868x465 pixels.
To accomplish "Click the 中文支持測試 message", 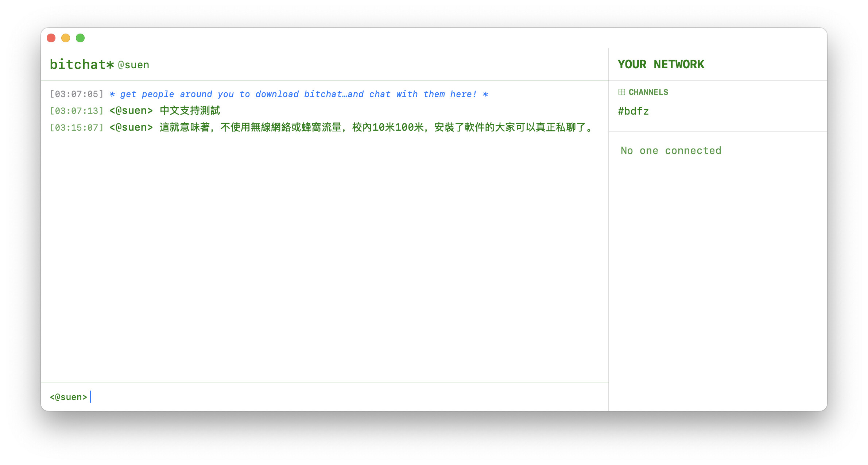I will pyautogui.click(x=190, y=111).
